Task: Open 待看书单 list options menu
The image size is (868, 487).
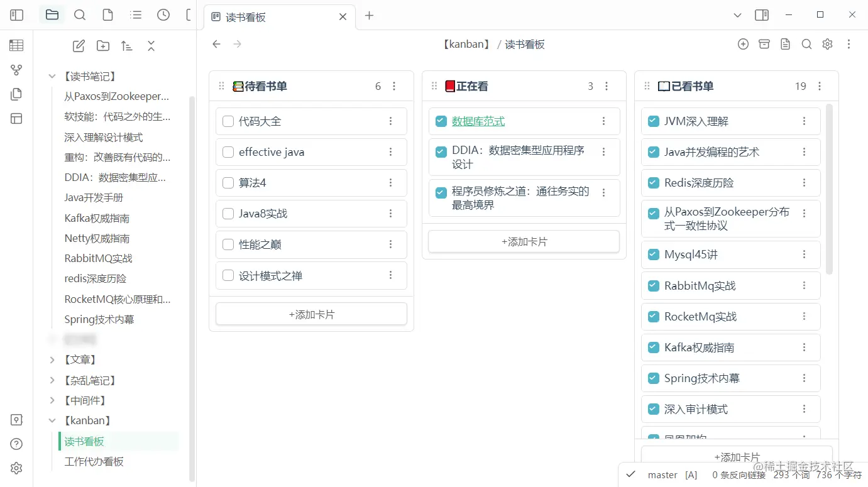Action: [x=394, y=86]
